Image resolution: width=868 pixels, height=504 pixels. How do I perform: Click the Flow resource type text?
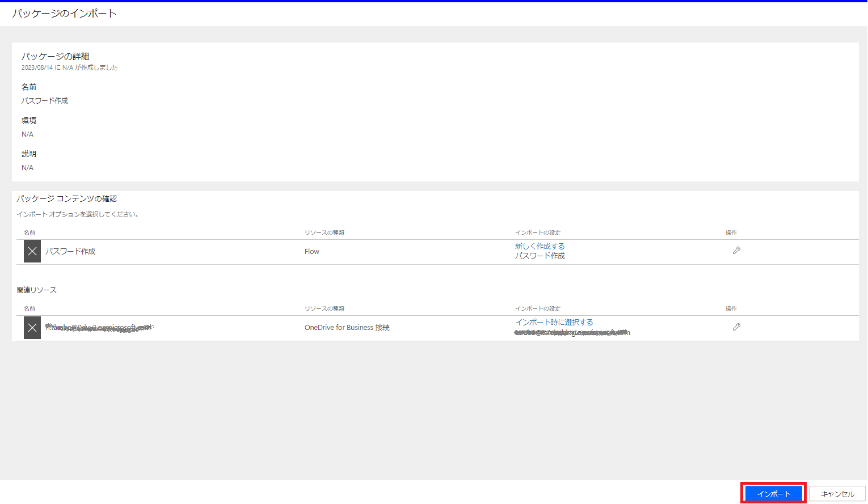(311, 252)
